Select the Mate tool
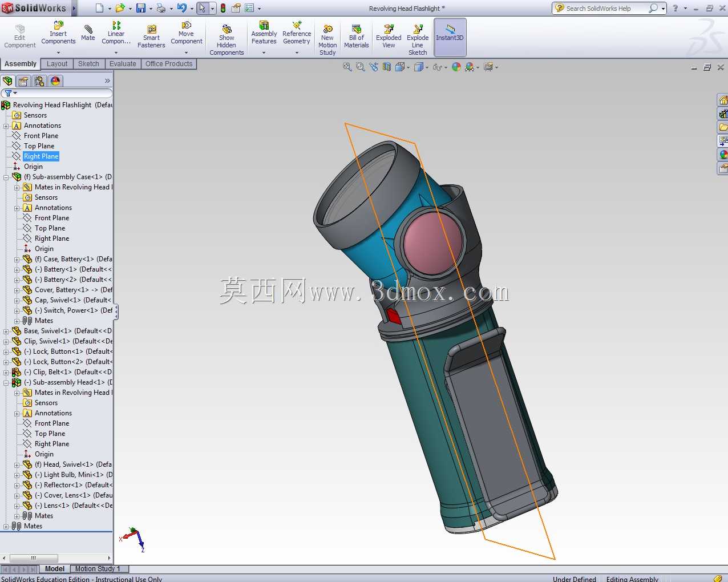Screen dimensions: 728x582 tap(88, 33)
